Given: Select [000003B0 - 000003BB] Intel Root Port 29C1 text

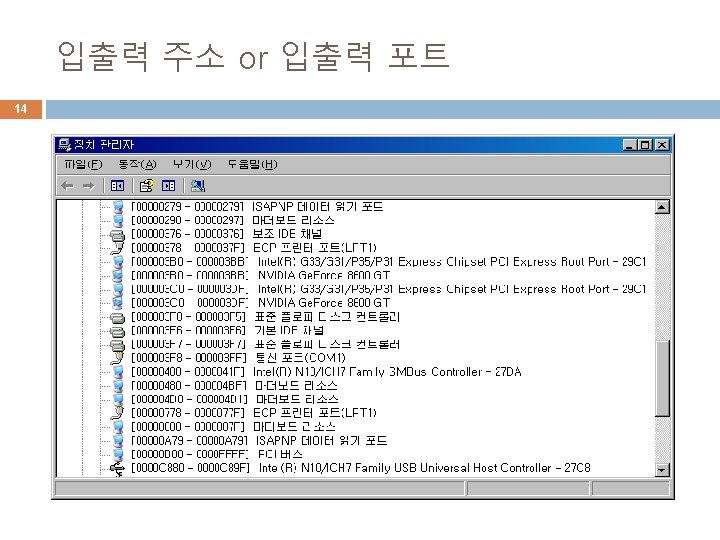Looking at the screenshot, I should [x=388, y=262].
